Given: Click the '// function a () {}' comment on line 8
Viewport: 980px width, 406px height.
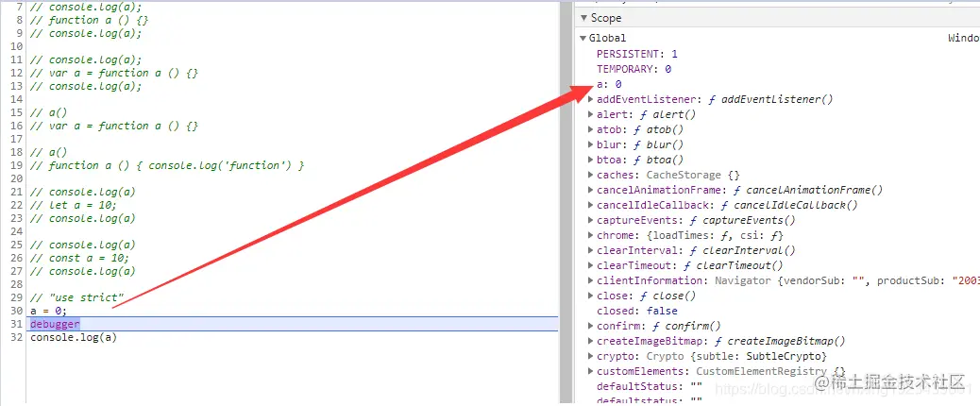Looking at the screenshot, I should tap(89, 20).
